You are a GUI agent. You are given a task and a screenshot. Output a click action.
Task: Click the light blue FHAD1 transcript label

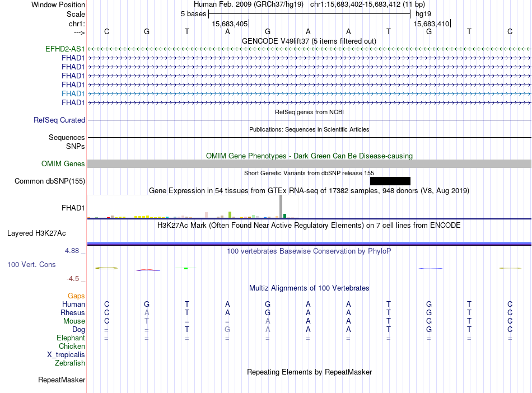click(x=73, y=93)
